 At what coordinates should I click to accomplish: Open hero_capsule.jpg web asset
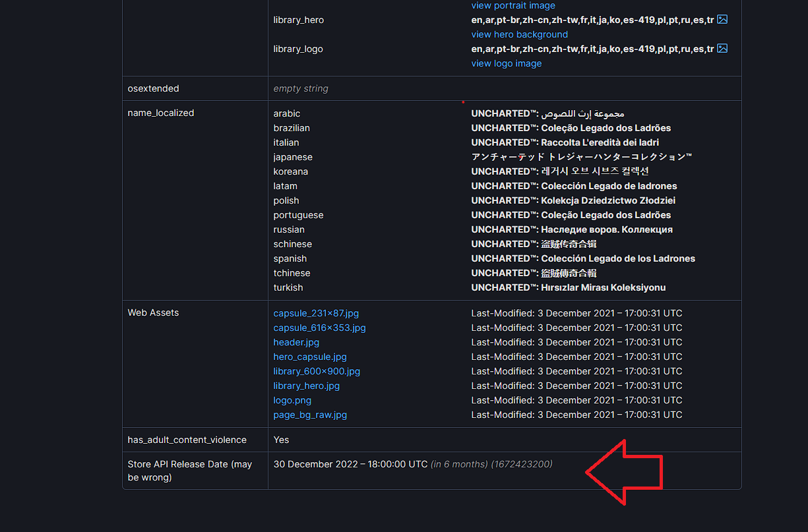click(310, 357)
